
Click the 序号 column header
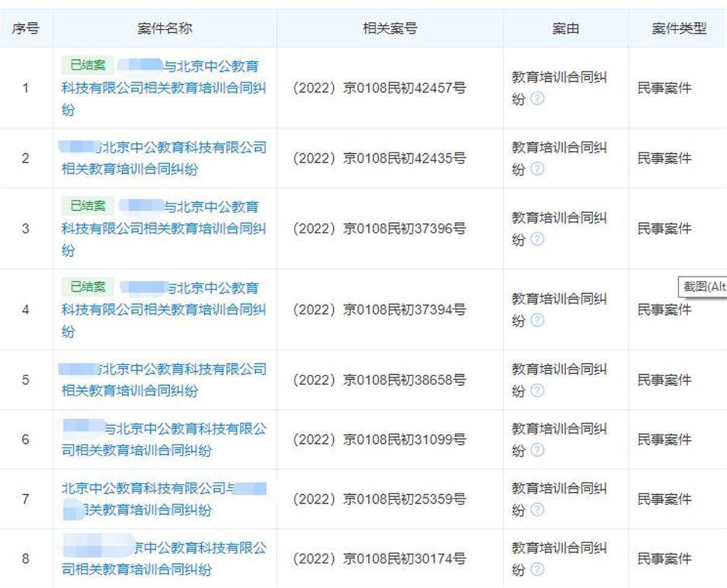coord(25,28)
